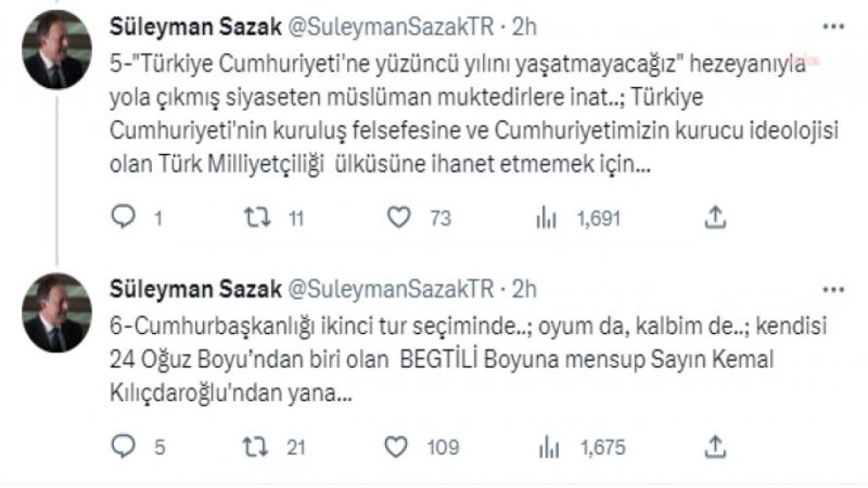Share the second tweet about Kılıçdaroğlu

[716, 447]
